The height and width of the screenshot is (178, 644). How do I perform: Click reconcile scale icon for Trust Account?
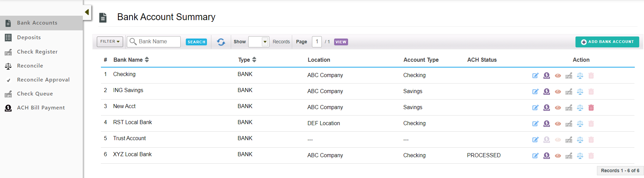click(580, 140)
